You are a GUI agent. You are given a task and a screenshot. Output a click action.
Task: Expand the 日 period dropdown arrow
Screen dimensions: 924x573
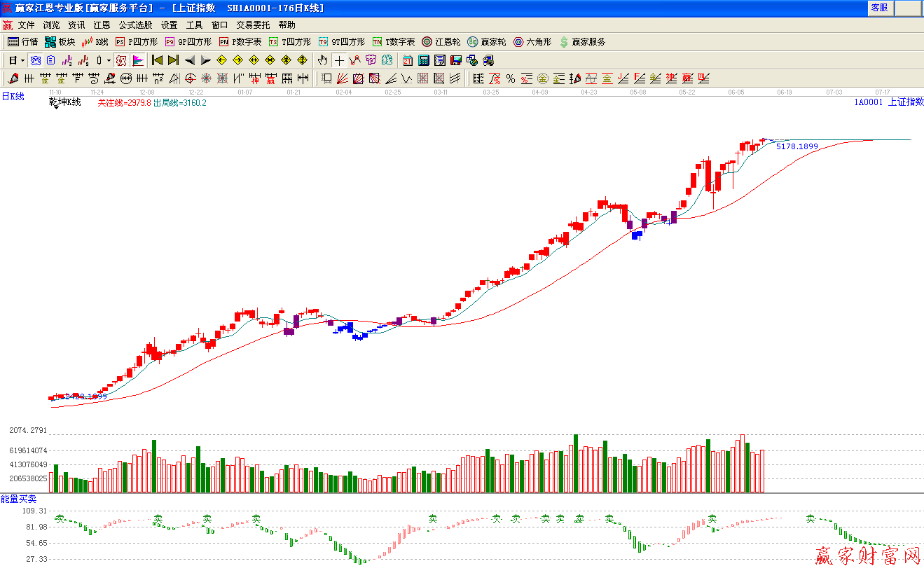pyautogui.click(x=22, y=61)
